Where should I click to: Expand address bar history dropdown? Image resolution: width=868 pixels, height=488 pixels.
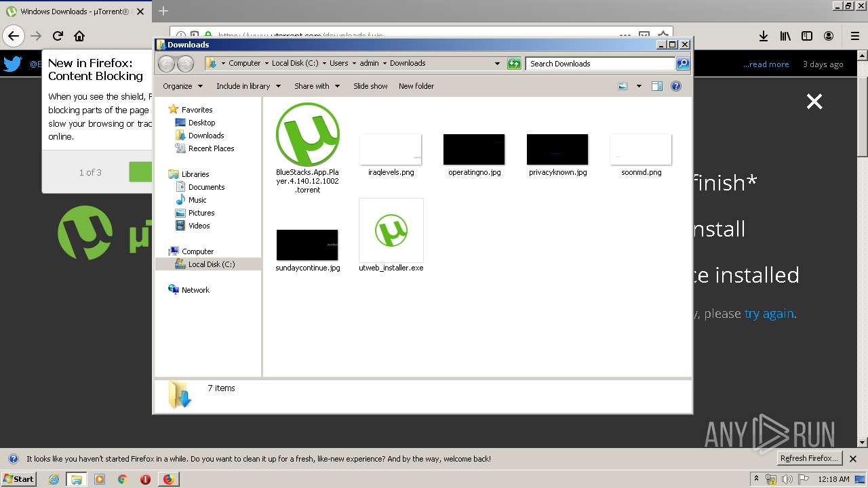[497, 64]
